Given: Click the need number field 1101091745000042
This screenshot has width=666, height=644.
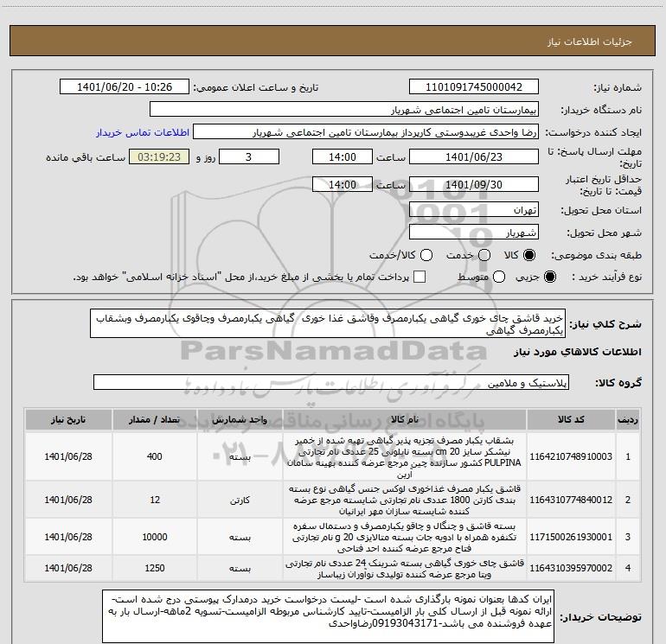Looking at the screenshot, I should [x=474, y=87].
